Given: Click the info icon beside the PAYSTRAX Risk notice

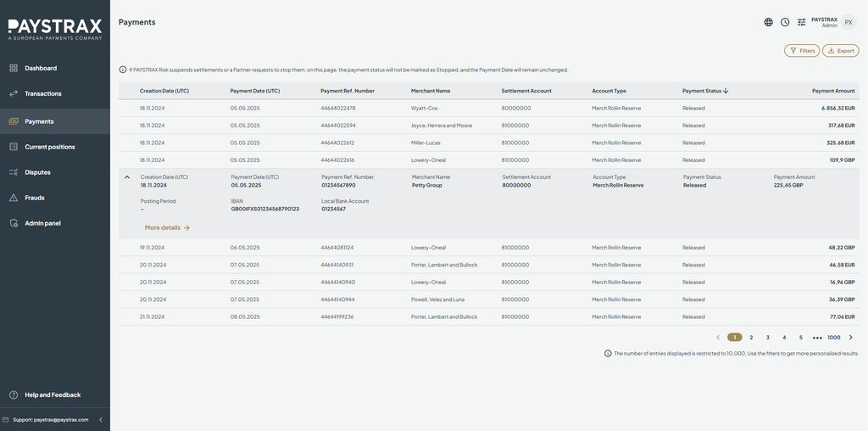Looking at the screenshot, I should 122,70.
